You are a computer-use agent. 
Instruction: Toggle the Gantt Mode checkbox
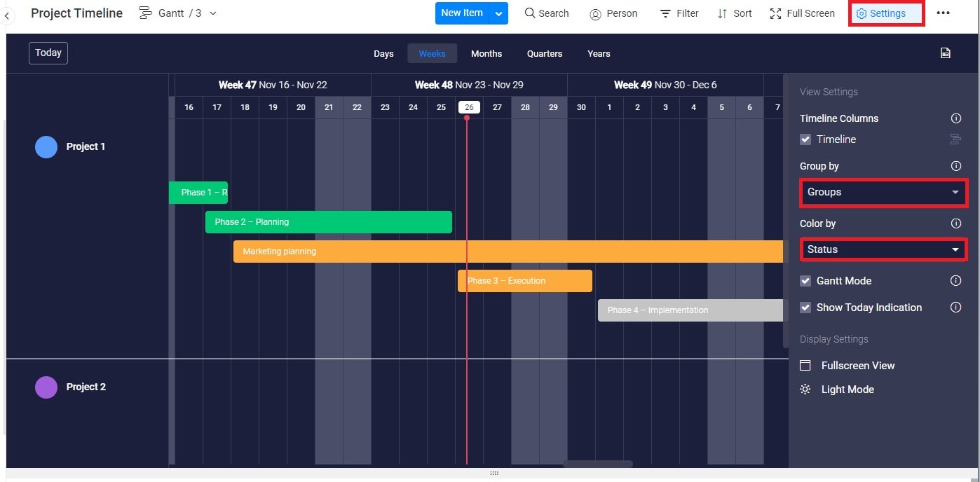(x=805, y=281)
